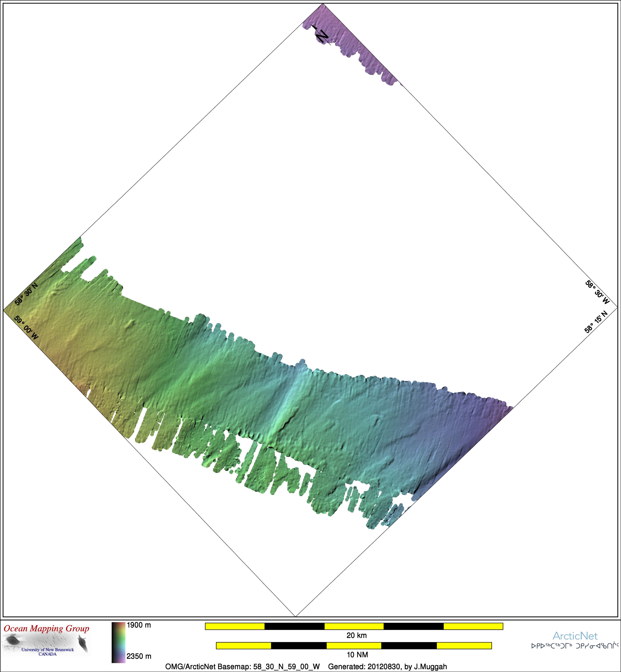Click the 1900 m depth label

tap(138, 625)
